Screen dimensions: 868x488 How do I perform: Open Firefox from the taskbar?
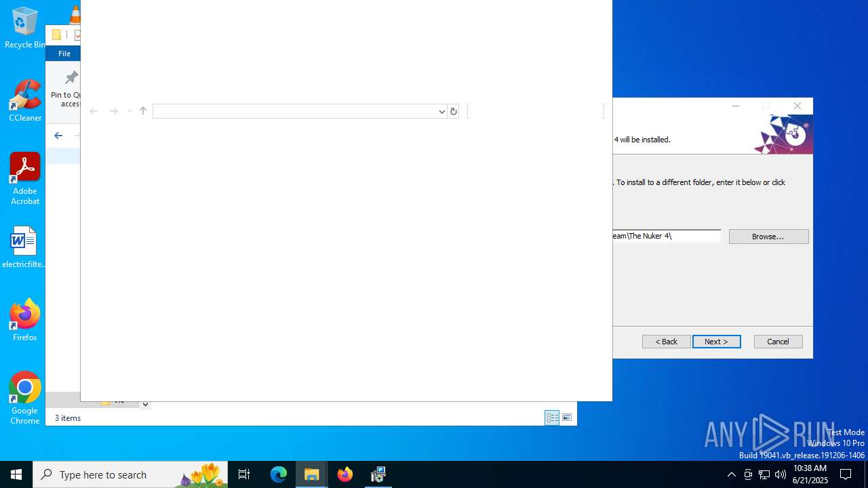345,474
